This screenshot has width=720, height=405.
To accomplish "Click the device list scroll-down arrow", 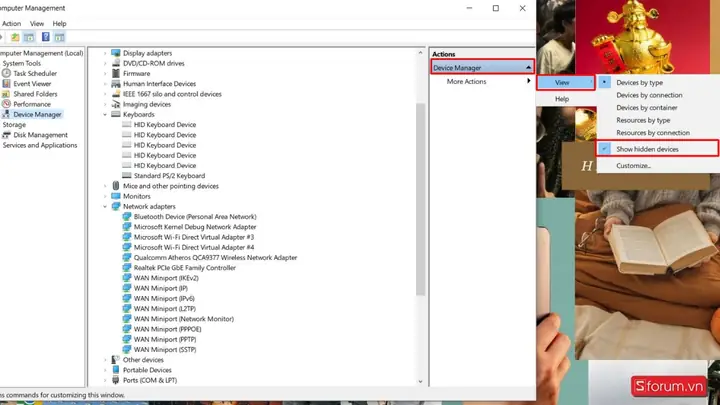I will pyautogui.click(x=420, y=381).
